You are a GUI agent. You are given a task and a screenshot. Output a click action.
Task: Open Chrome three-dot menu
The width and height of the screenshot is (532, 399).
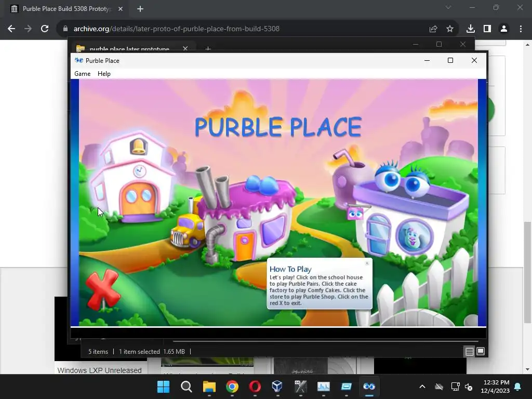coord(521,29)
